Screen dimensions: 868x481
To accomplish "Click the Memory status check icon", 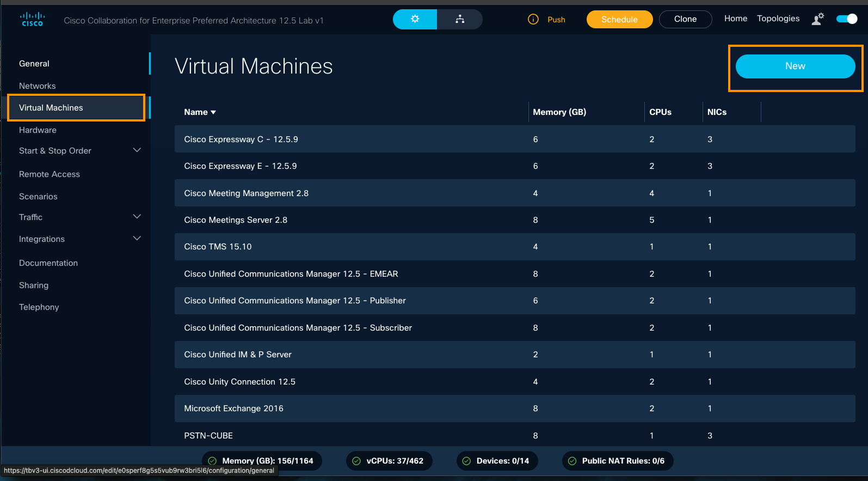I will coord(213,461).
